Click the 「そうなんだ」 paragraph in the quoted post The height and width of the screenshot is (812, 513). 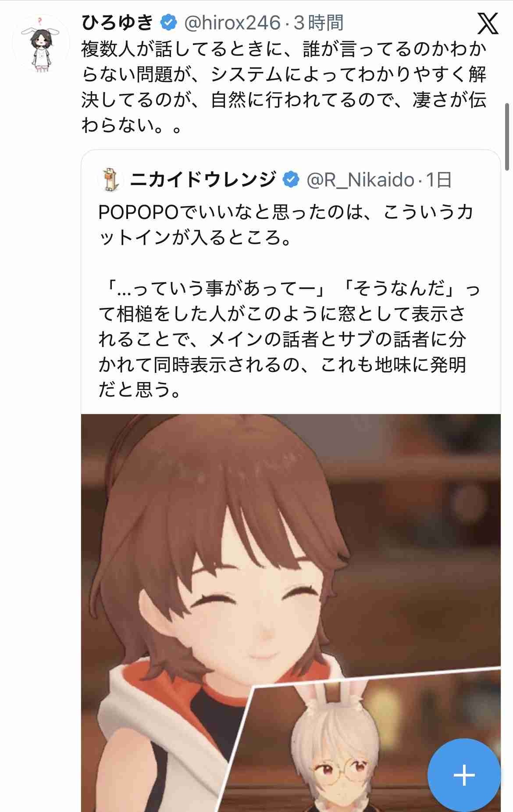pos(289,339)
